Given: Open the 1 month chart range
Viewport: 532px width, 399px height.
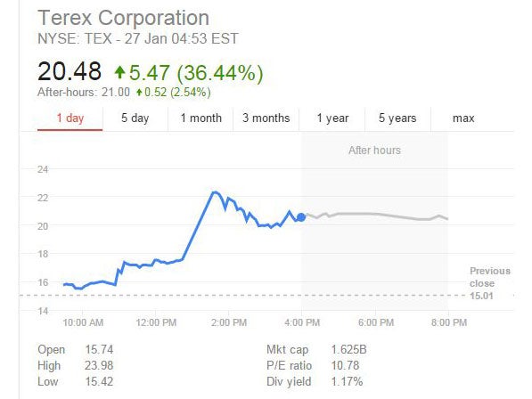Looking at the screenshot, I should point(201,118).
